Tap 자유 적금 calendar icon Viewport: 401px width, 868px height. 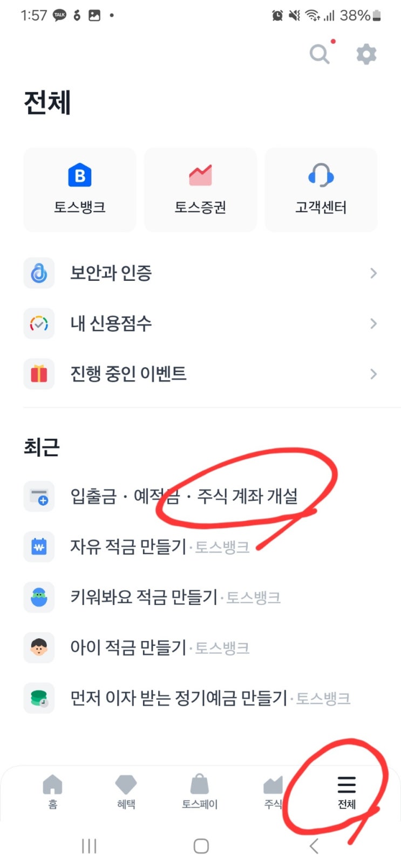(x=39, y=547)
